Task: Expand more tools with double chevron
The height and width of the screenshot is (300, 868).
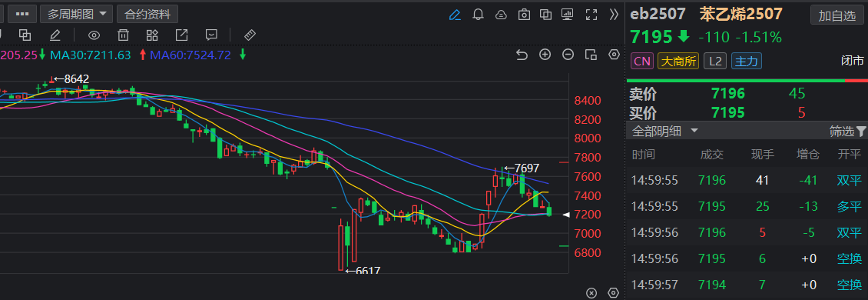Action: (614, 15)
